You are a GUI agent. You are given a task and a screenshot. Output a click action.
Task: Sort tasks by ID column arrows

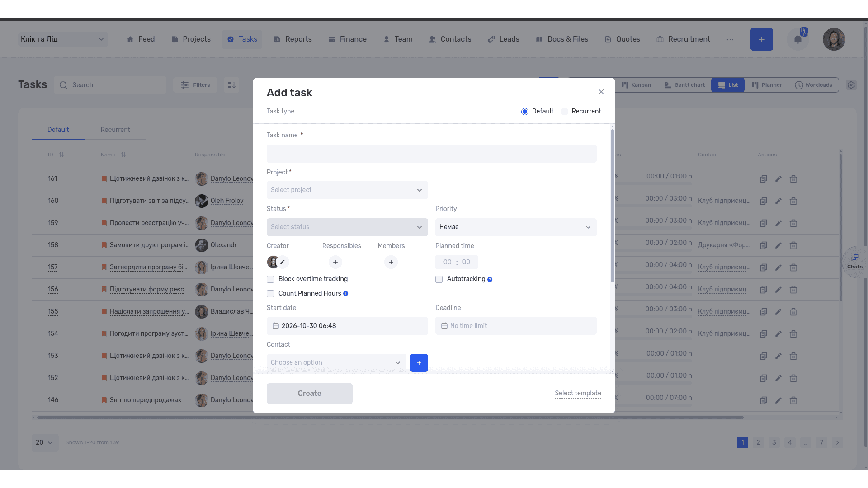click(61, 155)
